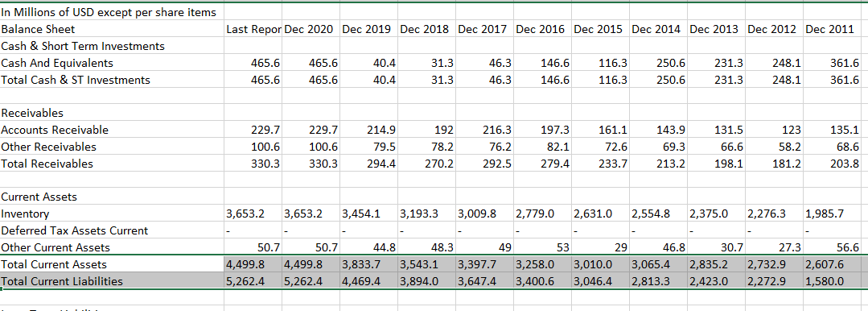
Task: Click the 'Dec 2017' column header
Action: [484, 29]
